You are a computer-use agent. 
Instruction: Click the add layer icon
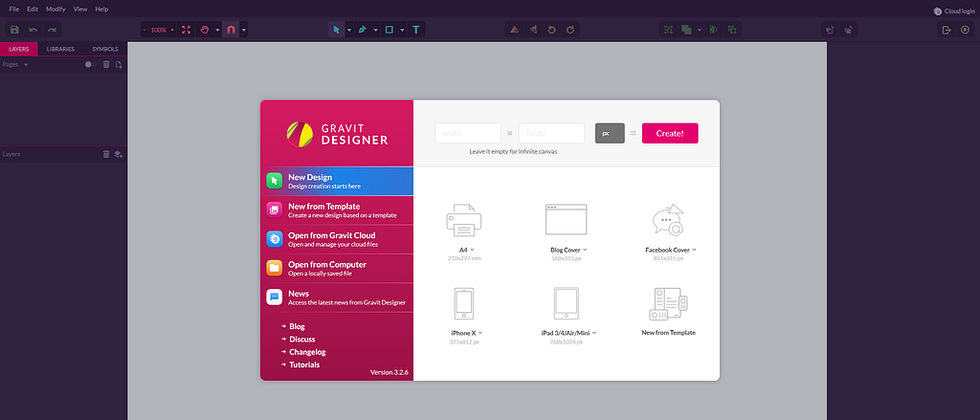click(x=118, y=154)
